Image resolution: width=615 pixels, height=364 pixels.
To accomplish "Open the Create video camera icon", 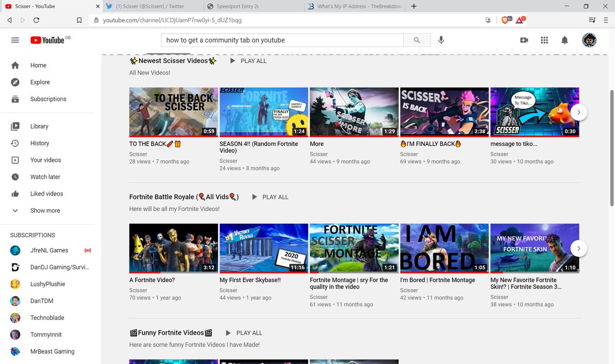I will (x=524, y=40).
